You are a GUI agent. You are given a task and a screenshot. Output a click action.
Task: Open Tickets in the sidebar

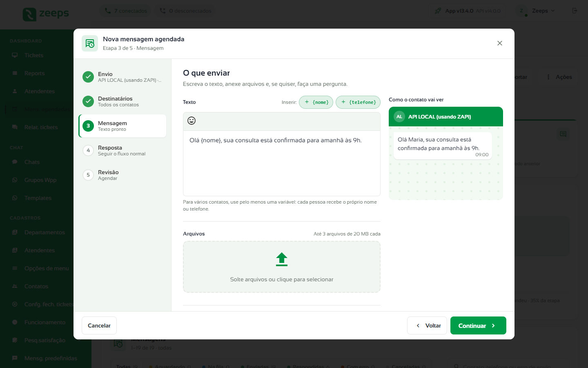pos(34,55)
